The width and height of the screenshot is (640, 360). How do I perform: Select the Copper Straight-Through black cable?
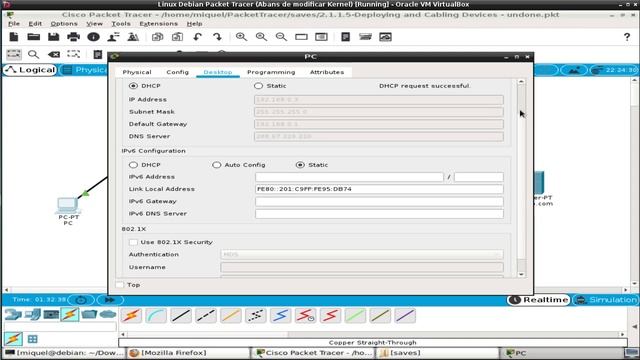point(181,316)
